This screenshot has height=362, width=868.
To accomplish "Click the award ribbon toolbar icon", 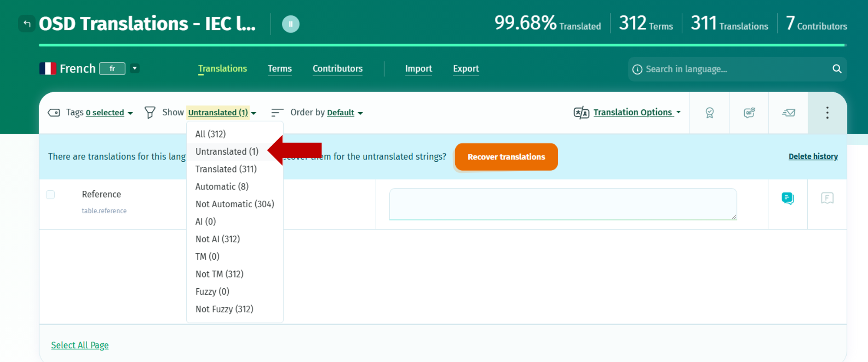I will click(x=710, y=113).
